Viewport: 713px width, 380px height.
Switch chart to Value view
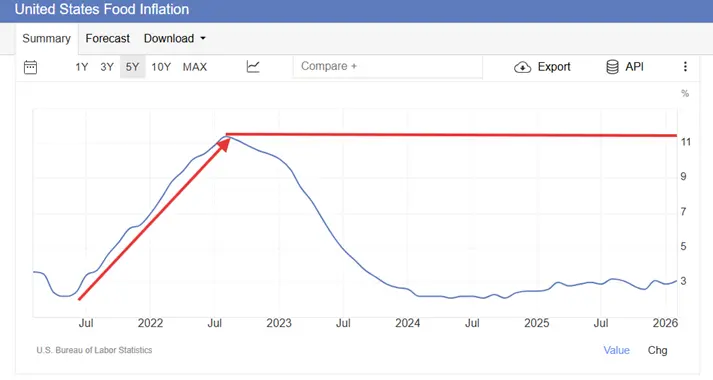click(616, 350)
